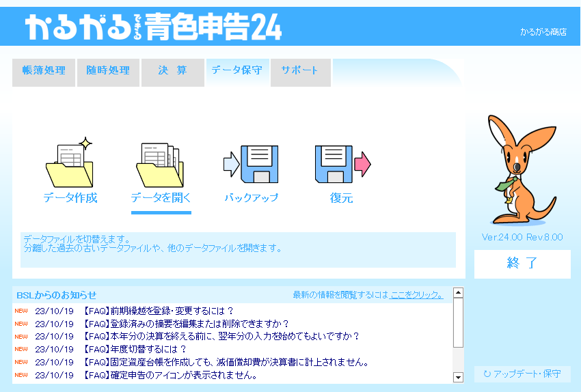Click the かるがるできる青色申告24 title logo
This screenshot has width=581, height=392.
click(x=153, y=27)
